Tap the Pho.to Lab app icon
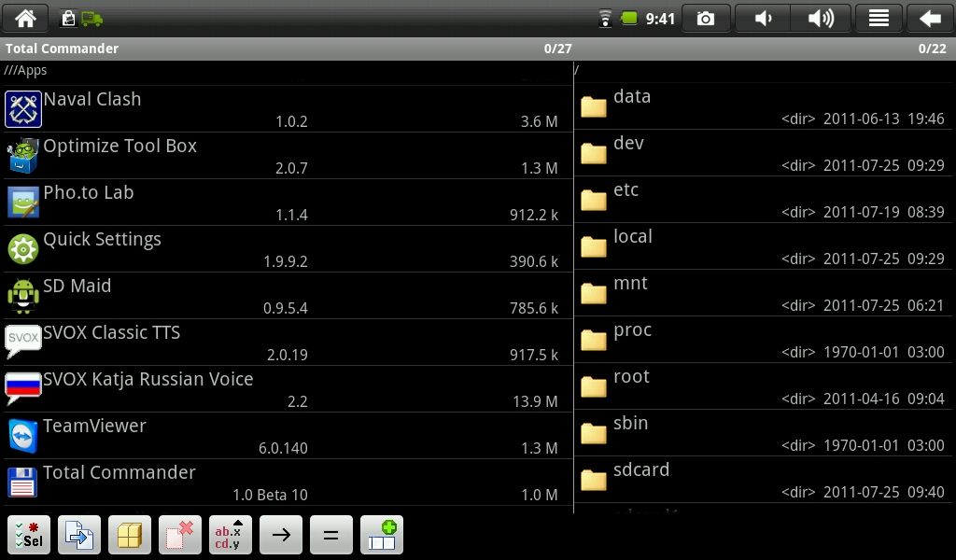The width and height of the screenshot is (956, 560). click(x=23, y=203)
